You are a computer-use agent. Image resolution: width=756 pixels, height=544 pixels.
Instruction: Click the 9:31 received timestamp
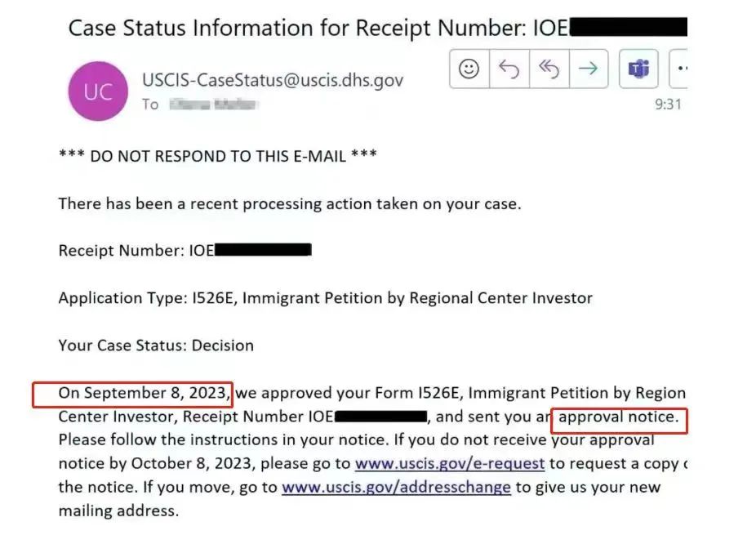(668, 105)
